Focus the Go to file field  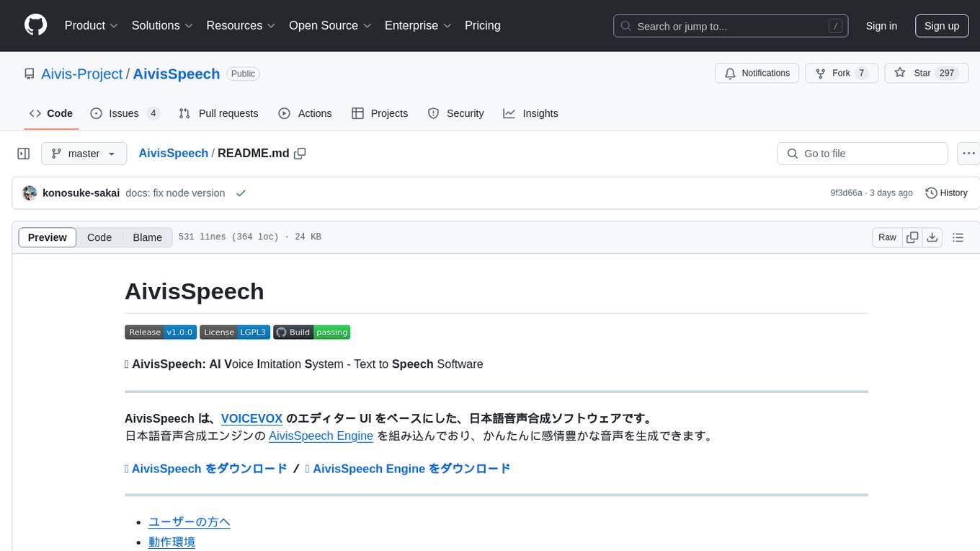pos(863,154)
